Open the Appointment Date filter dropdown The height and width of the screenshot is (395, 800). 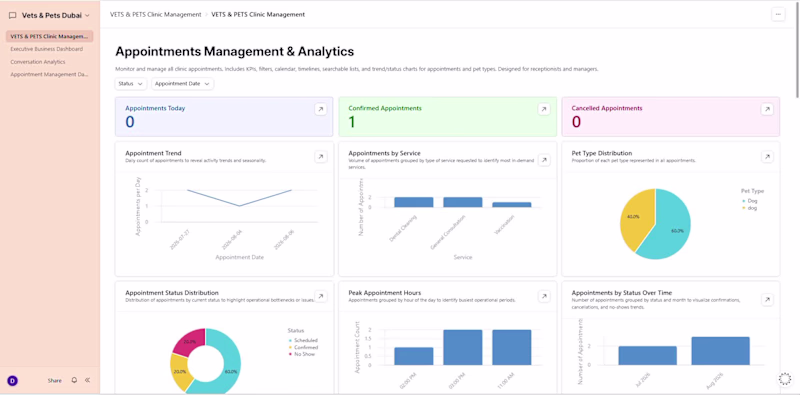point(183,84)
